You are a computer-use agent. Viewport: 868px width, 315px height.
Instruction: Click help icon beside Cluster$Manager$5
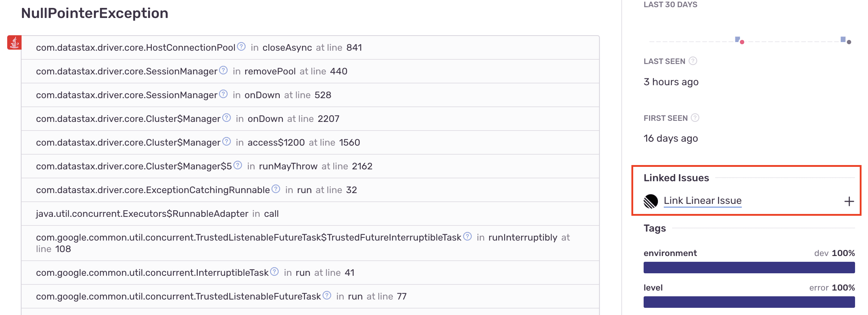tap(238, 165)
